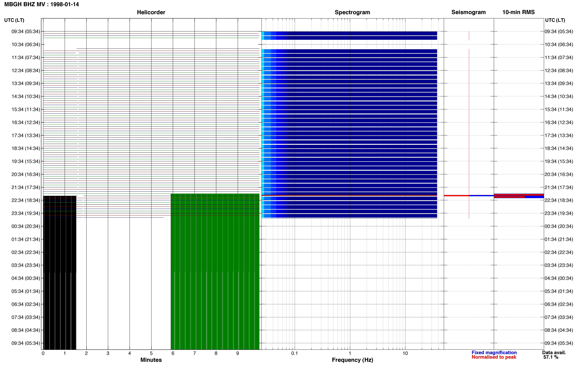Click left time label '00:34 (20:34)'

26,226
